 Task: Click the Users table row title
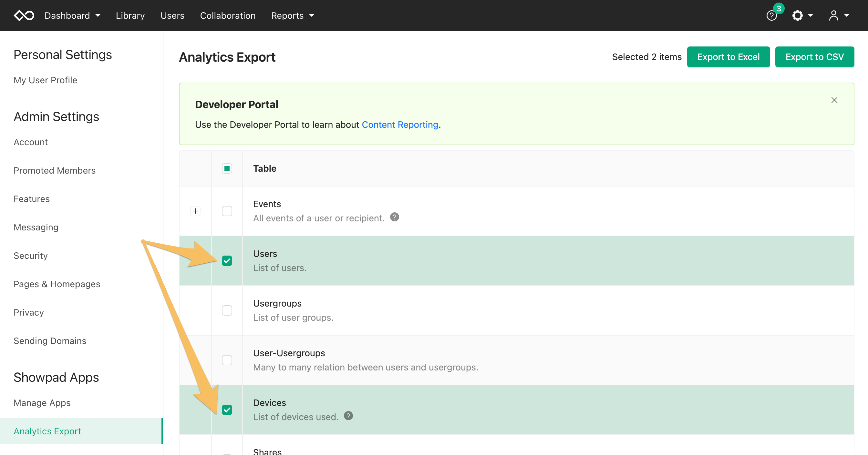(x=265, y=254)
